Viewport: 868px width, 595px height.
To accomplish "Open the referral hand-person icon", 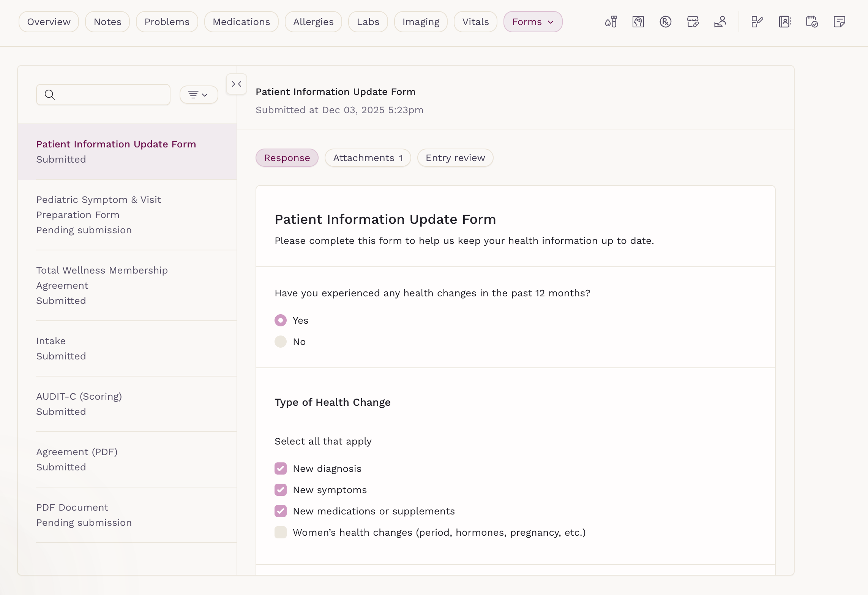I will (720, 22).
